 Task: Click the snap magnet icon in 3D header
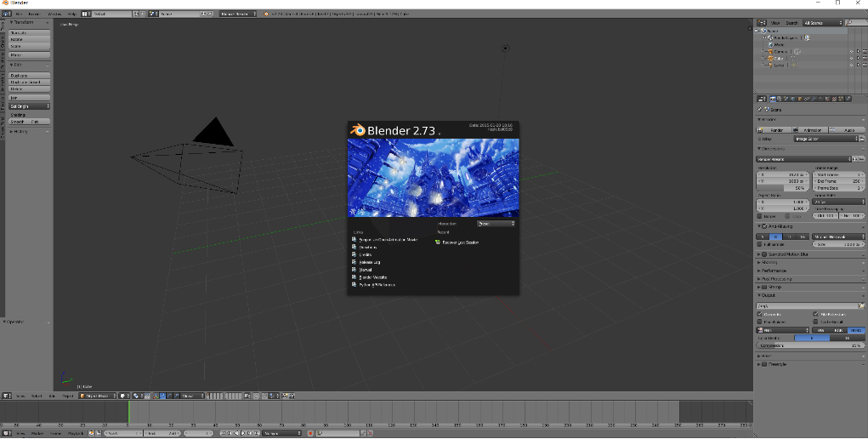(264, 396)
